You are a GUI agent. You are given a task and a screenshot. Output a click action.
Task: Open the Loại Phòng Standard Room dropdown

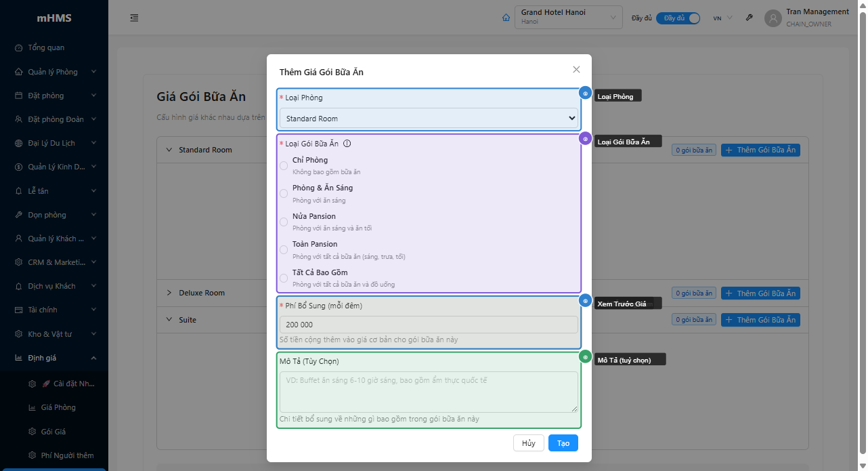point(429,119)
